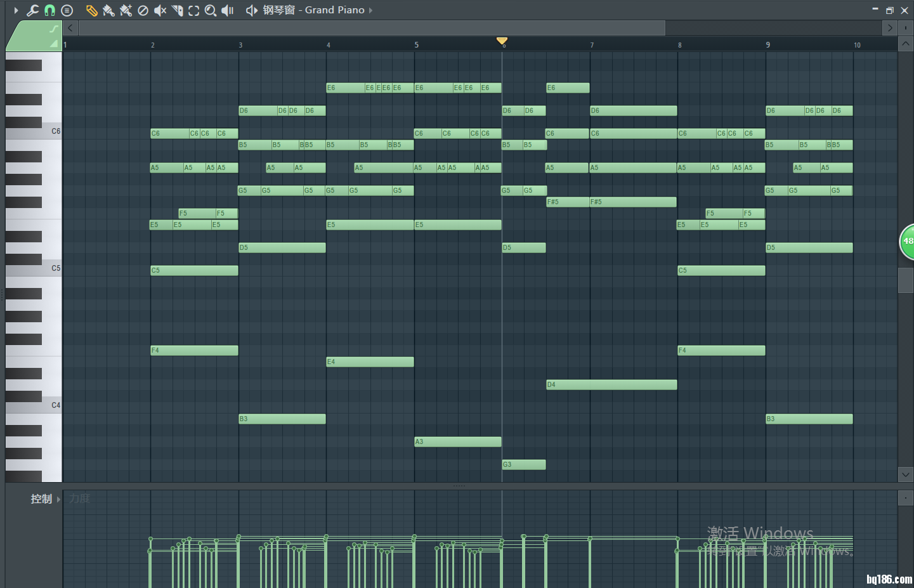Choose the Select marquee tool
Viewport: 914px width, 588px height.
tap(193, 10)
